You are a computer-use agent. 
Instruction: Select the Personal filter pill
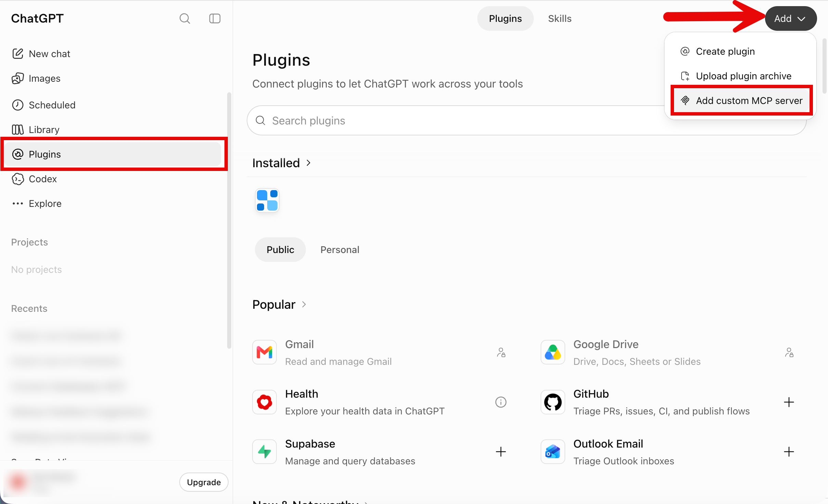(x=340, y=250)
